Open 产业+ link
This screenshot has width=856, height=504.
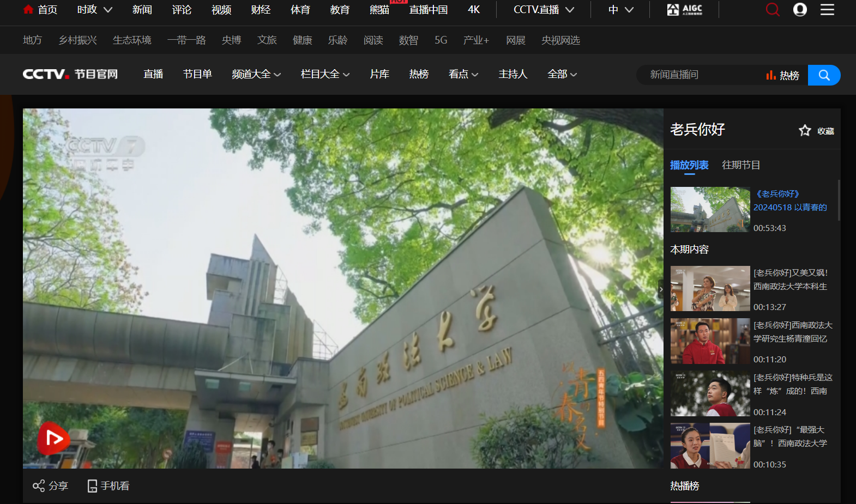pos(477,40)
